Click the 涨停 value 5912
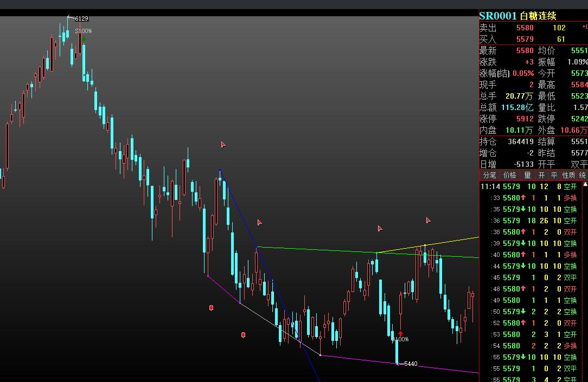The width and height of the screenshot is (588, 382). pyautogui.click(x=525, y=119)
